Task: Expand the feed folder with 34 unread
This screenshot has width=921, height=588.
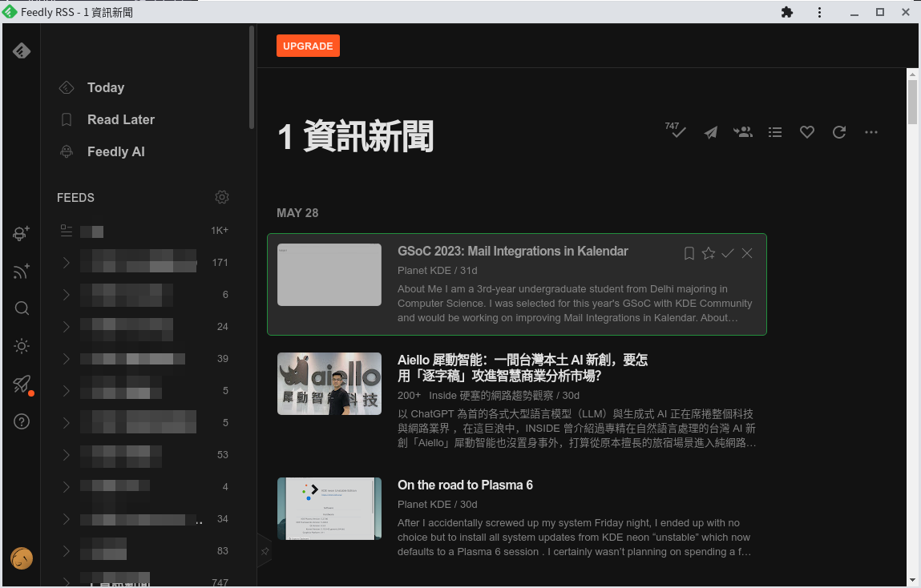Action: (66, 519)
